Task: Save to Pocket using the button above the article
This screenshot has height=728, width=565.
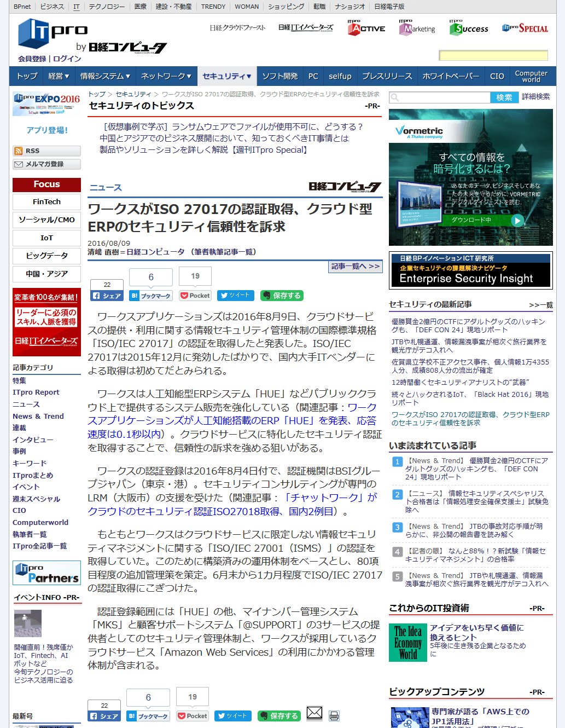Action: coord(195,296)
